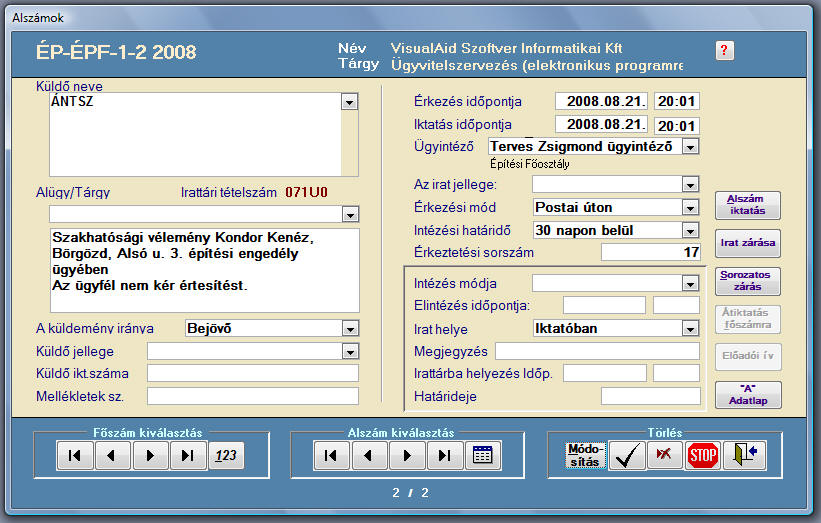
Task: Open the "A" Adatlap button
Action: (x=748, y=395)
